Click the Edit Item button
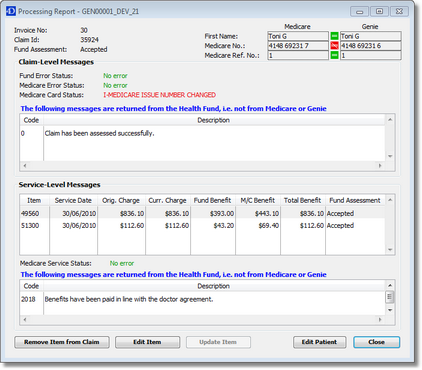Screen dimensions: 422x370 (147, 342)
